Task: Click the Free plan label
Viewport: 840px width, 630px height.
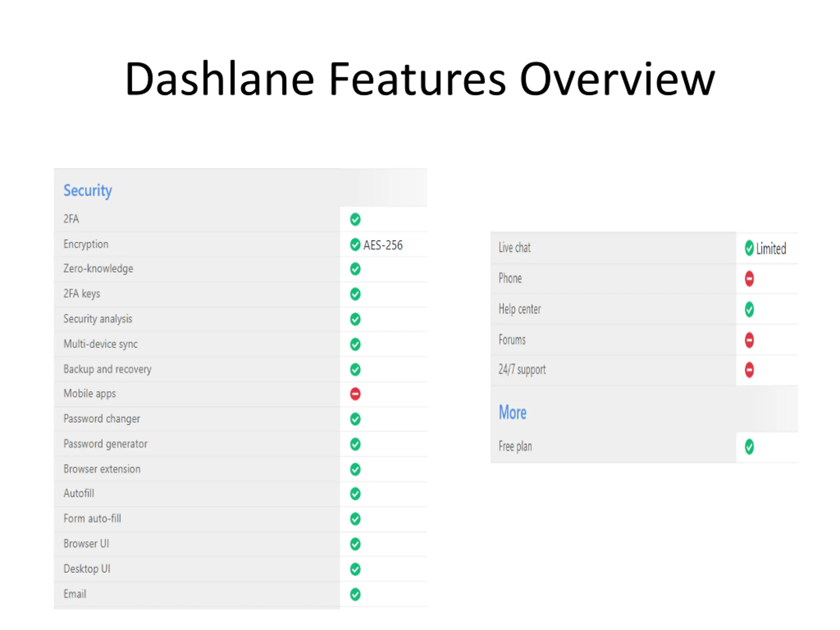Action: pos(515,447)
